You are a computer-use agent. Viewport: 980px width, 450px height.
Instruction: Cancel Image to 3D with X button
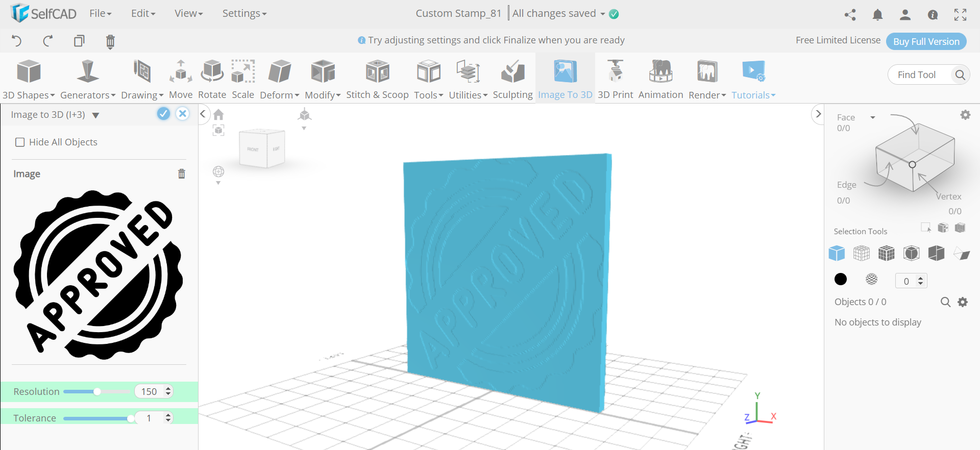182,114
